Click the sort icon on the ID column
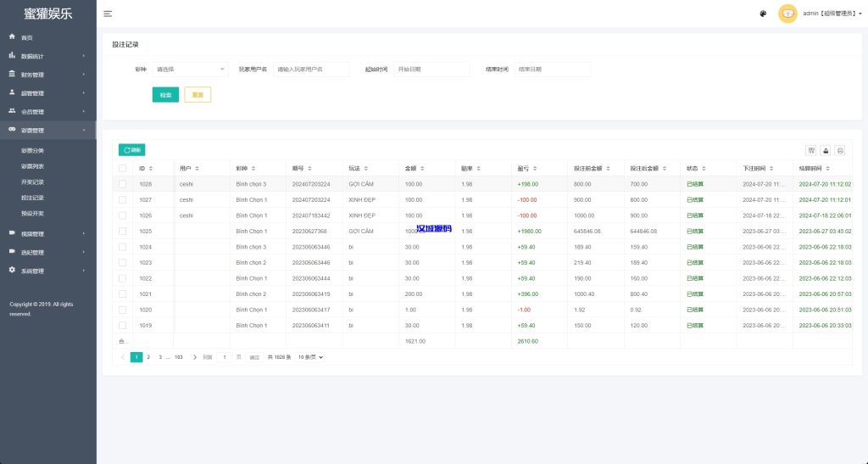The height and width of the screenshot is (464, 868). pyautogui.click(x=151, y=168)
